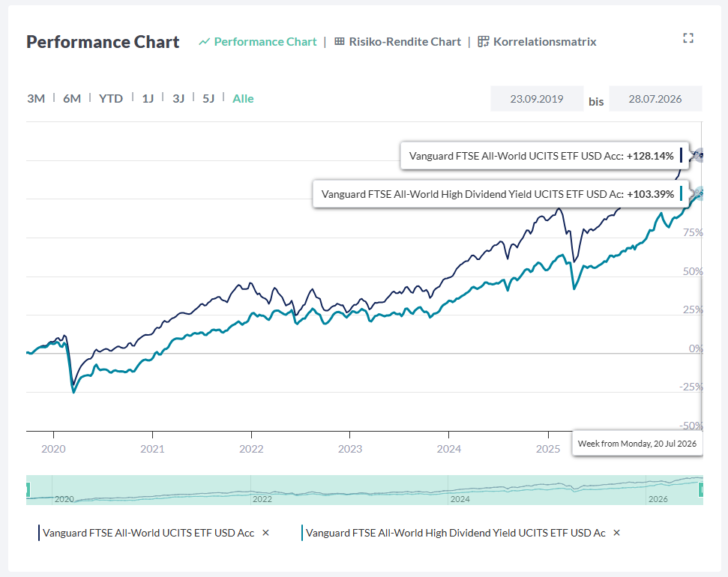Click the navigator timeline at 2022
The width and height of the screenshot is (728, 577).
click(262, 499)
